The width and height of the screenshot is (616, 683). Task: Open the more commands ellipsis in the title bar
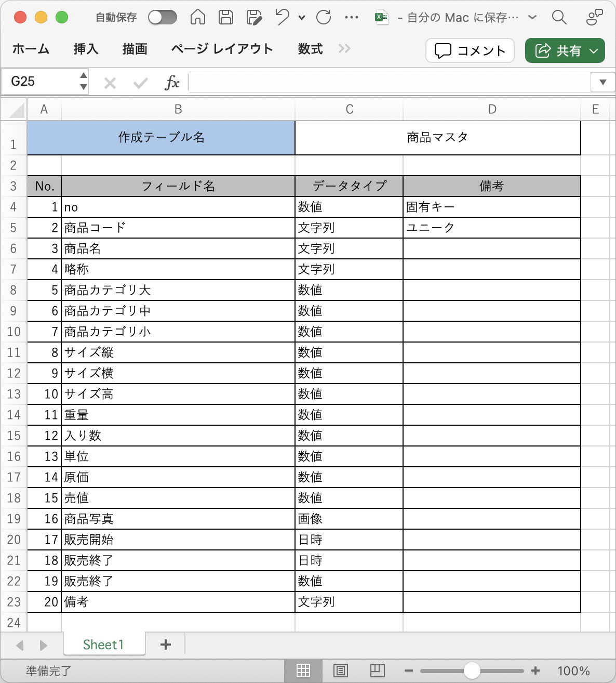(x=352, y=17)
